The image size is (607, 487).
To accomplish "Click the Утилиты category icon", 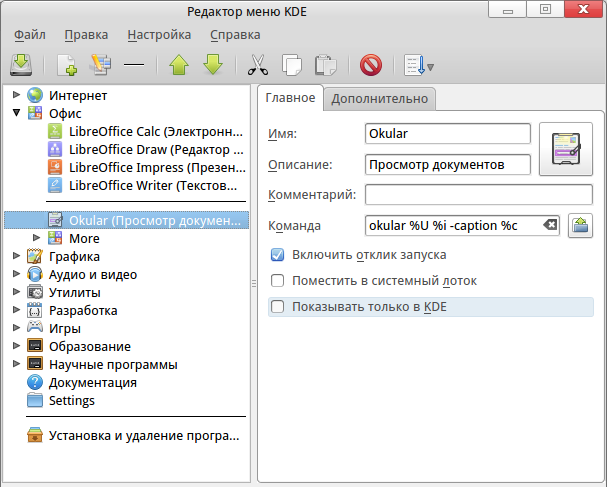I will (35, 292).
